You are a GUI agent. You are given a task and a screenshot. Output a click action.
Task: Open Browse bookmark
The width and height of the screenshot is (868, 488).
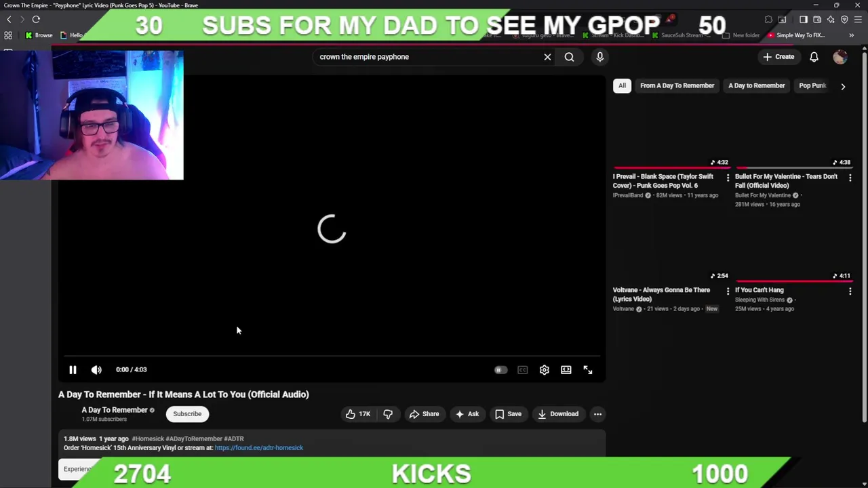[x=39, y=35]
